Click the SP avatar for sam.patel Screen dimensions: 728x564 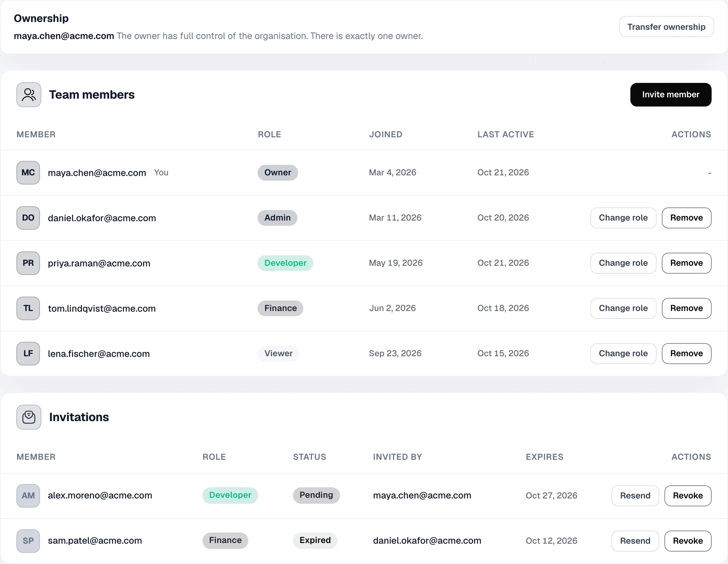[x=28, y=541]
